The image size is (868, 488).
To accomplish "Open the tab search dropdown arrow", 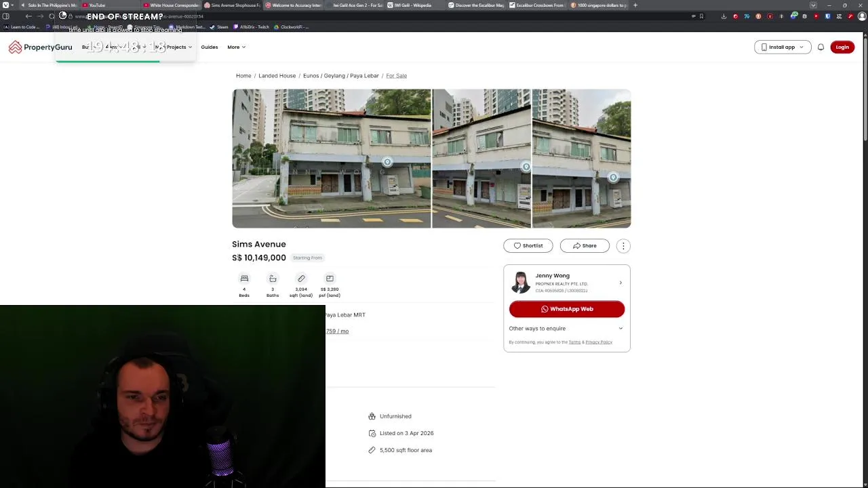I will coord(813,5).
